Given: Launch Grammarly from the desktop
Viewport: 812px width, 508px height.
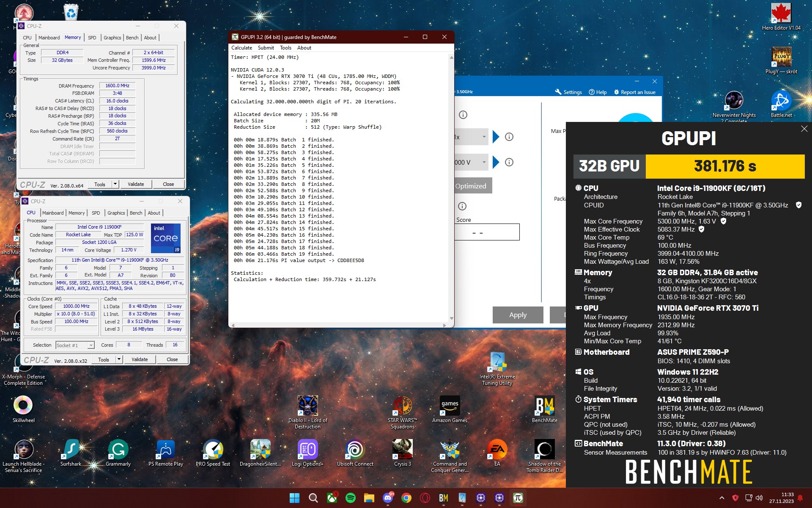Looking at the screenshot, I should (118, 453).
